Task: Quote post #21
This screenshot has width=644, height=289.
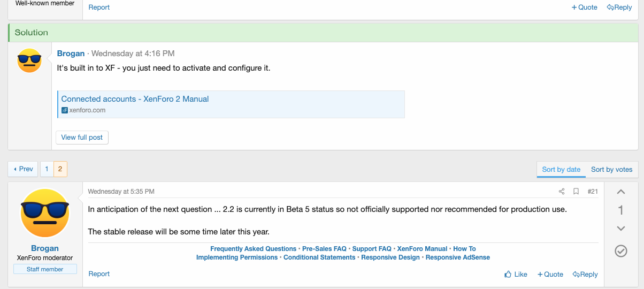Action: (550, 274)
